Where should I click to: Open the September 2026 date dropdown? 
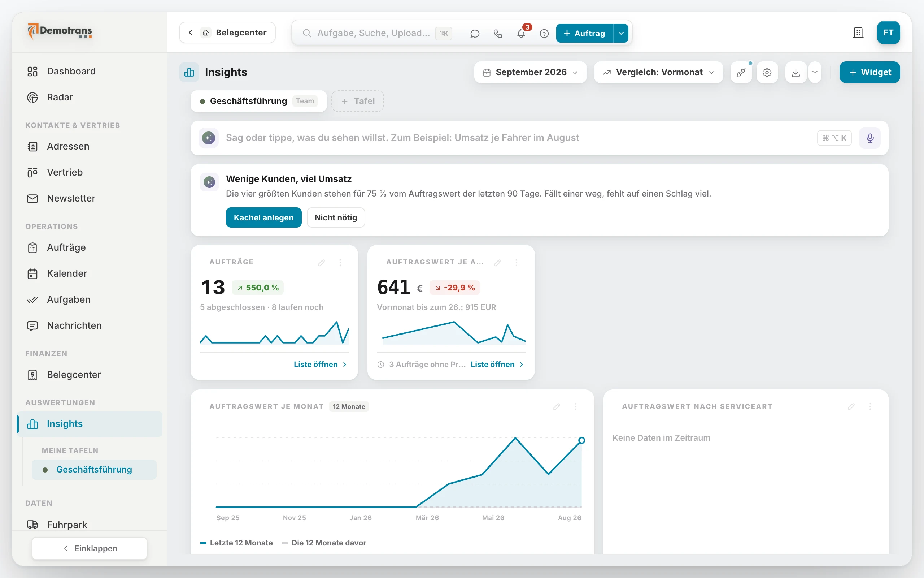[x=530, y=72]
